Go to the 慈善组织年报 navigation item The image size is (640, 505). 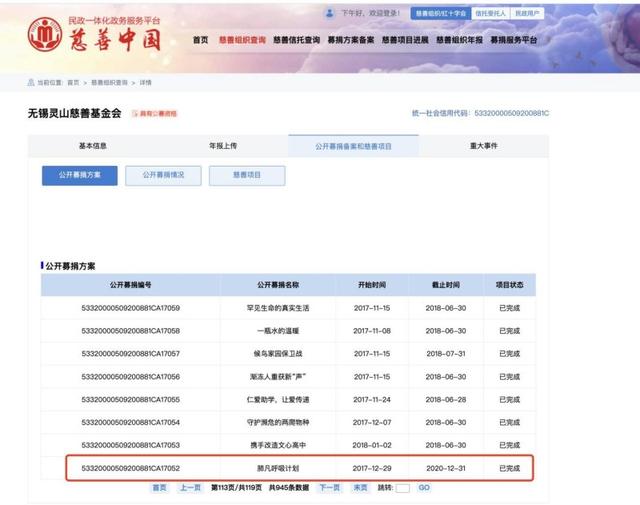pos(459,40)
